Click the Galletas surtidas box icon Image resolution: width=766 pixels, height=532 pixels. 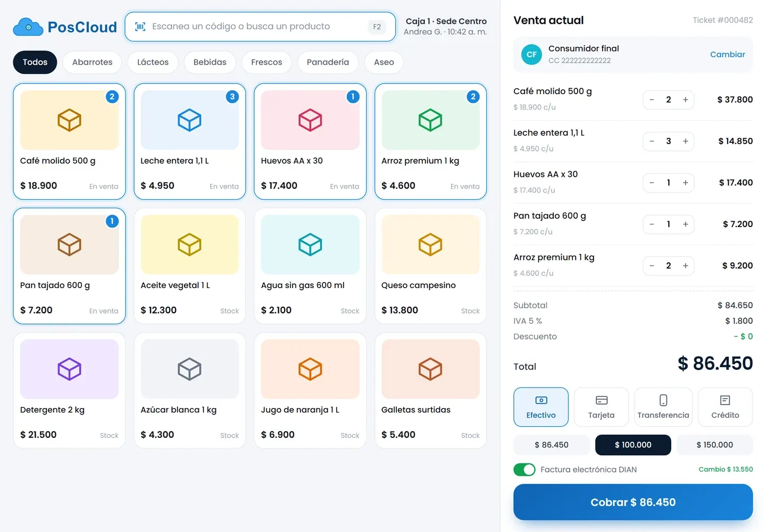click(430, 369)
